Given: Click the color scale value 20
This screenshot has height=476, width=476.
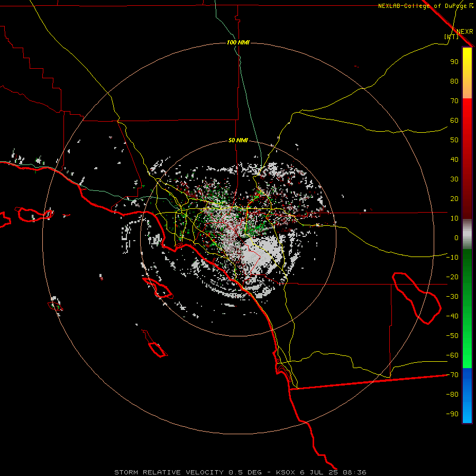Looking at the screenshot, I should pos(454,198).
